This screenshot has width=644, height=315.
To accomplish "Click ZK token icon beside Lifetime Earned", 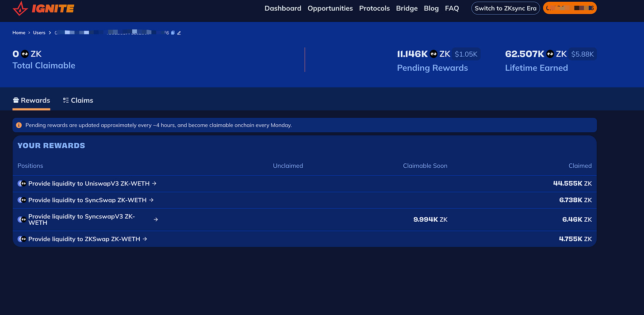I will 550,54.
